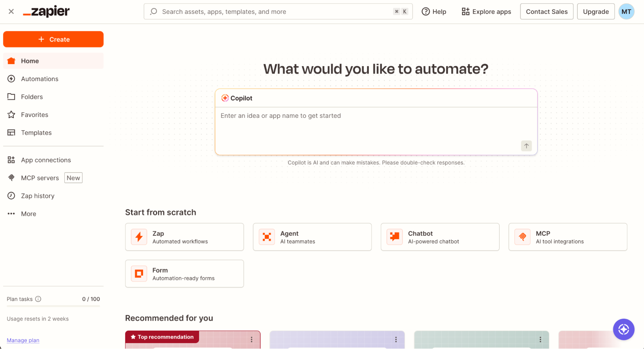644x349 pixels.
Task: Create a new MCP AI tool integration
Action: pos(568,237)
